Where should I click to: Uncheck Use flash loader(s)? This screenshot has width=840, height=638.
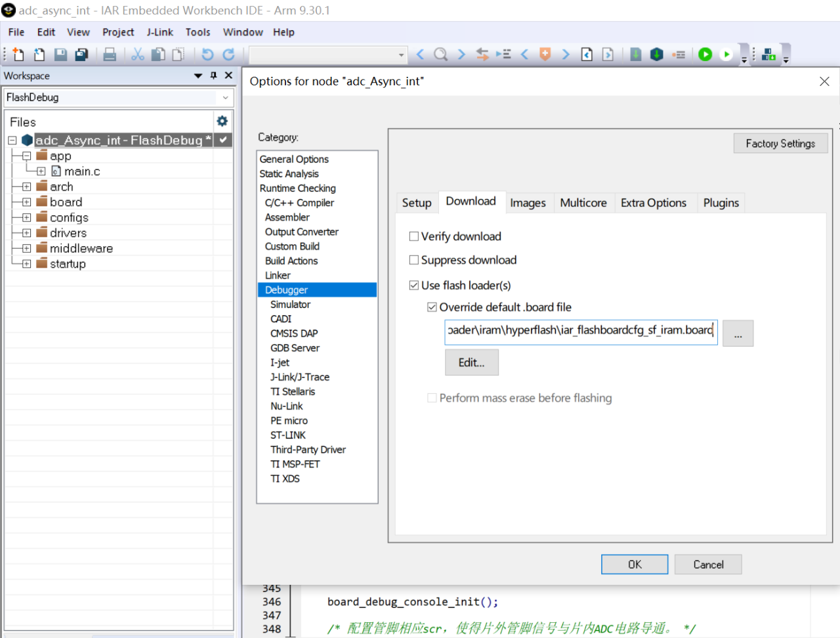[413, 285]
